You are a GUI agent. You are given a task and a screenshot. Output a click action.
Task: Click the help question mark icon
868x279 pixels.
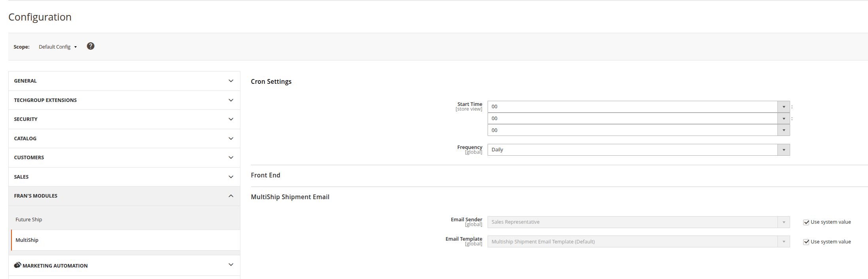pos(91,46)
